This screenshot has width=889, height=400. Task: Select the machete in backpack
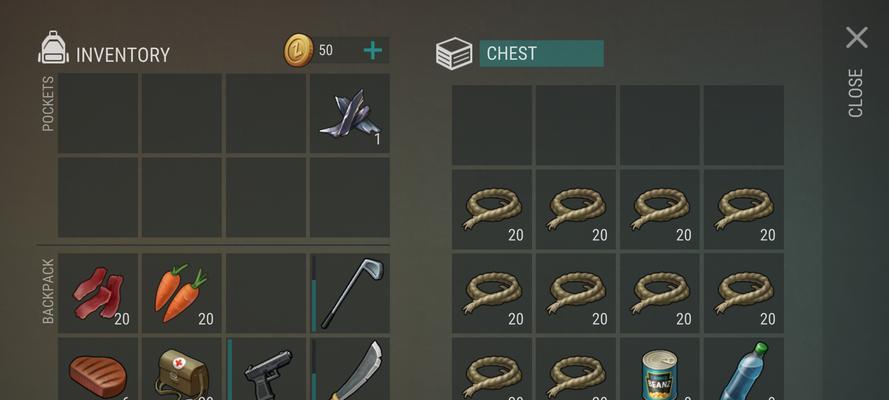(350, 369)
